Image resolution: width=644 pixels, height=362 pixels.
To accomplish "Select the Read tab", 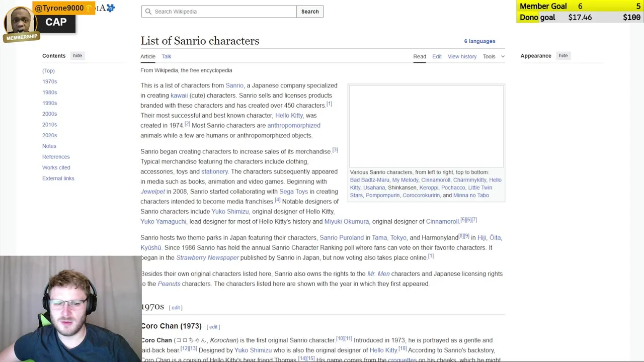I will pos(420,56).
